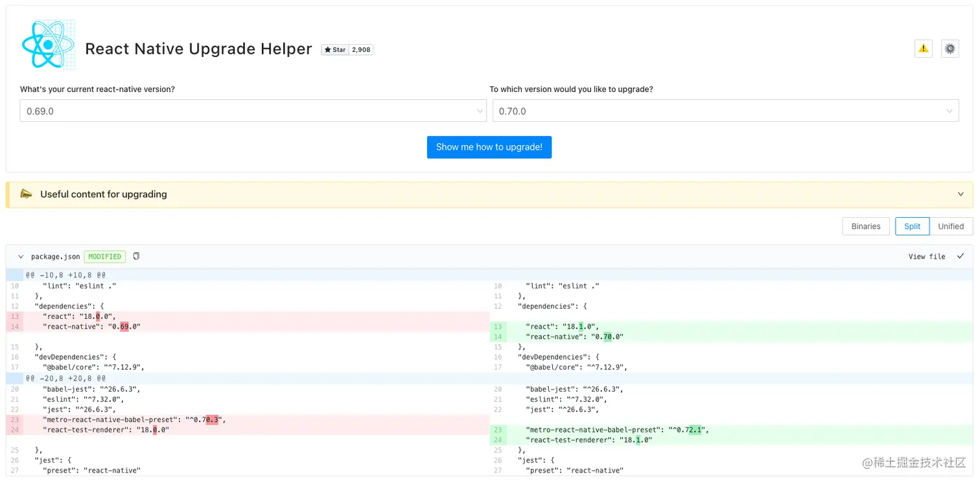This screenshot has height=483, width=980.
Task: Open the warning triangle troubleshooting button
Action: coord(924,49)
